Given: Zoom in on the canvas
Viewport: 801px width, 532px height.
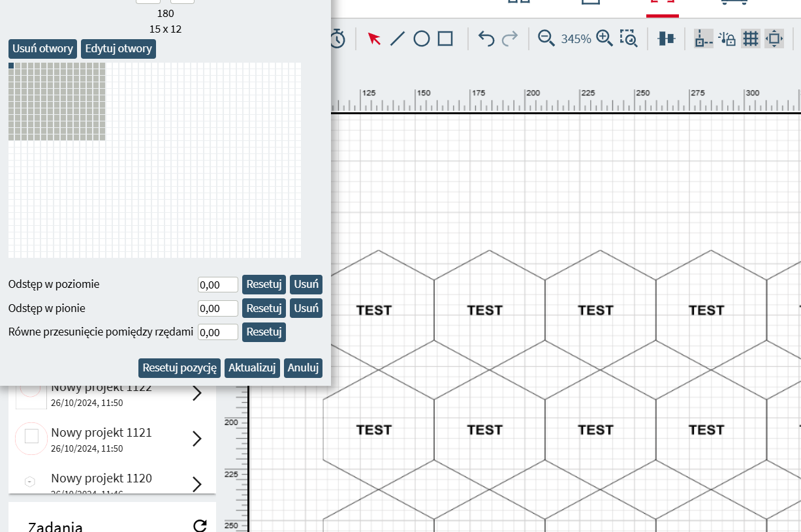Looking at the screenshot, I should click(605, 38).
